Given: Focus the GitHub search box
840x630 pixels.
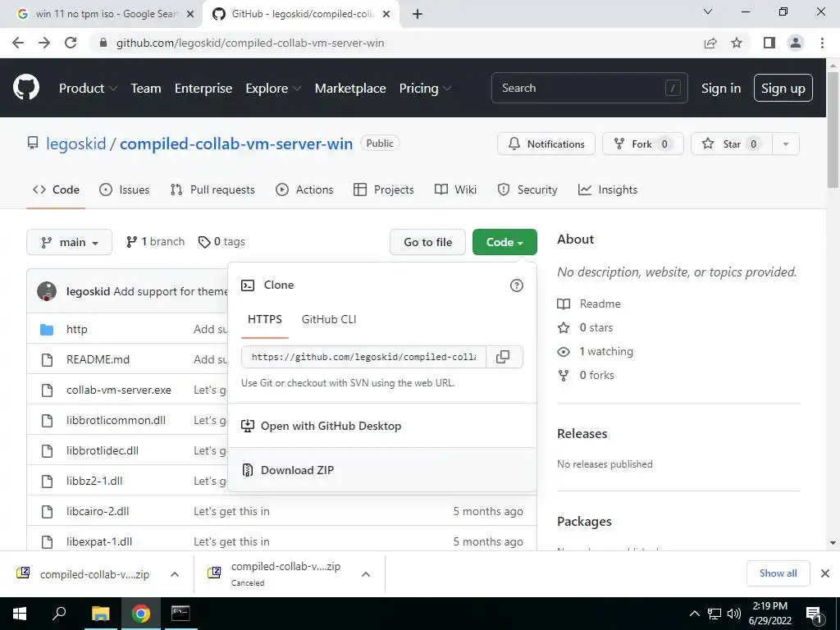Looking at the screenshot, I should tap(589, 88).
